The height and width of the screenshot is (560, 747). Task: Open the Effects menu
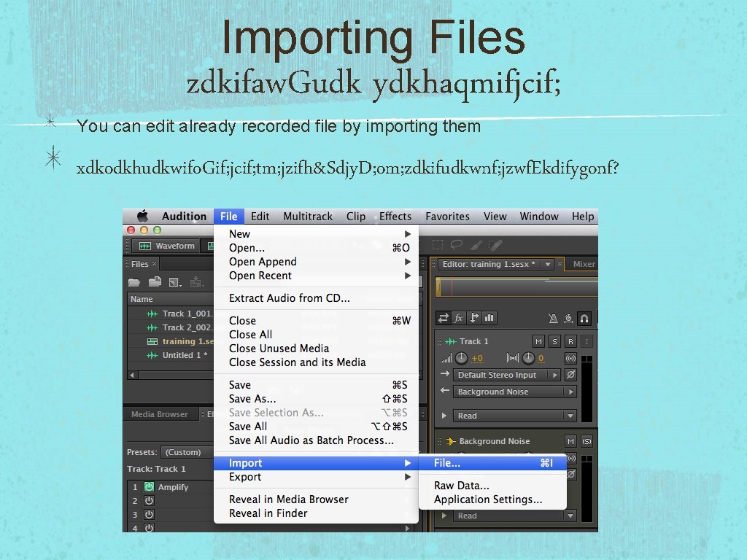pos(395,216)
